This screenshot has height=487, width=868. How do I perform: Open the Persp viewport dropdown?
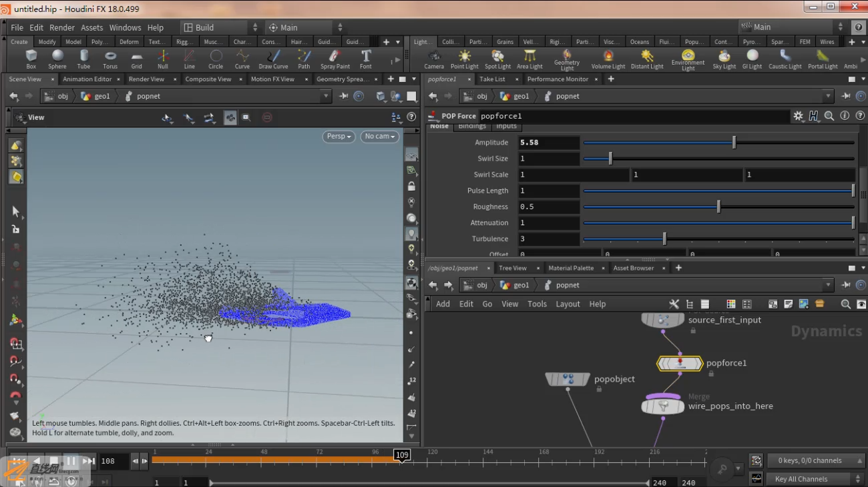click(339, 136)
